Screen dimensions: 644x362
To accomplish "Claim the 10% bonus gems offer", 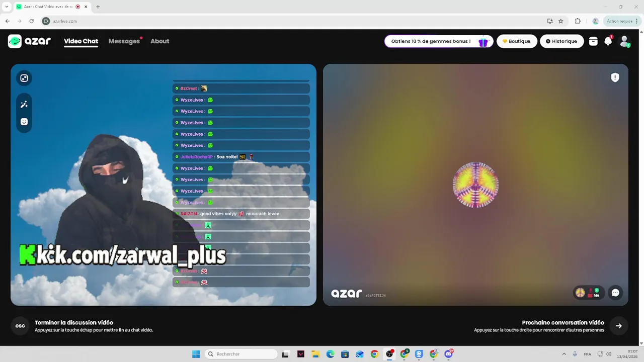I will (439, 41).
